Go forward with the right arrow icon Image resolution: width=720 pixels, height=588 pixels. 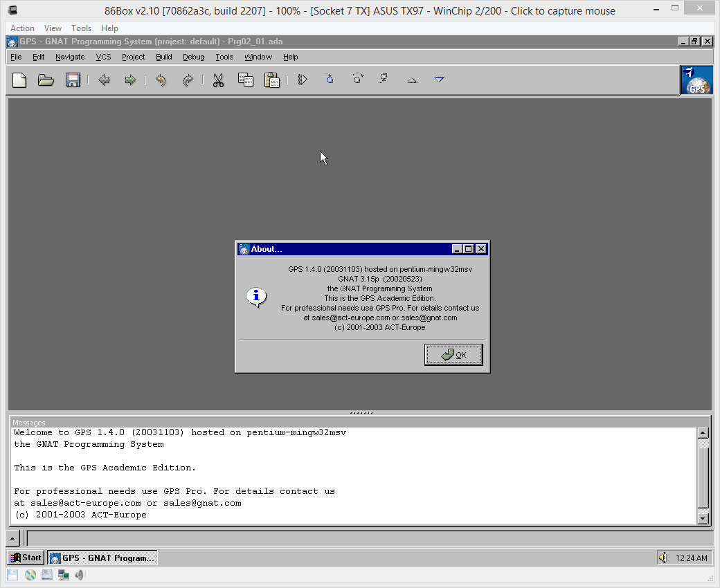[x=130, y=80]
